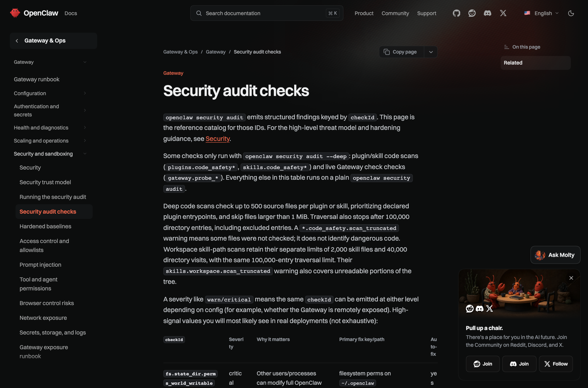Join the Discord community button
This screenshot has width=588, height=388.
519,364
